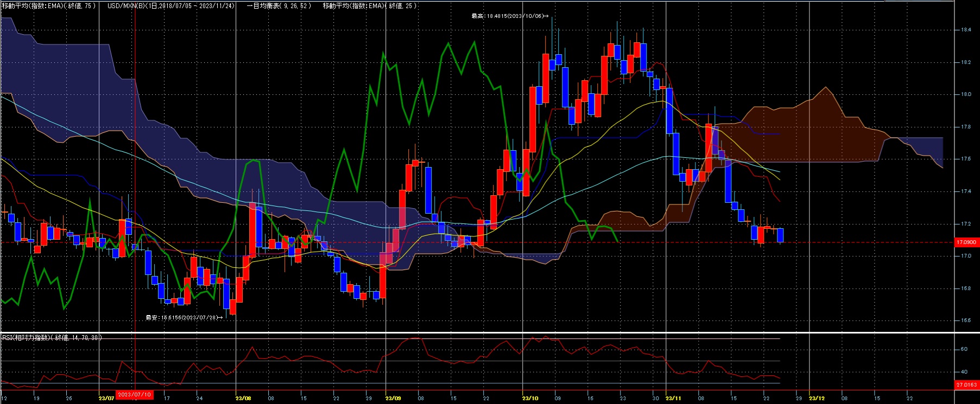Click the 23/09 month label

393,398
